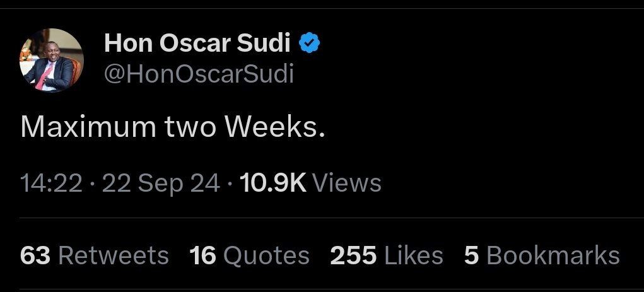The height and width of the screenshot is (292, 644).
Task: Click the display name Hon Oscar Sudi
Action: tap(197, 44)
